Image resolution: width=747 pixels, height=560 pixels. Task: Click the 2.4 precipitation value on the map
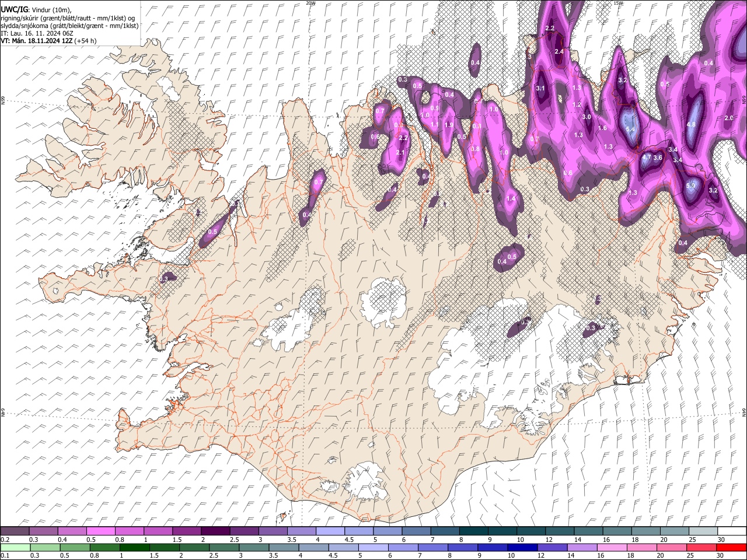click(x=559, y=52)
